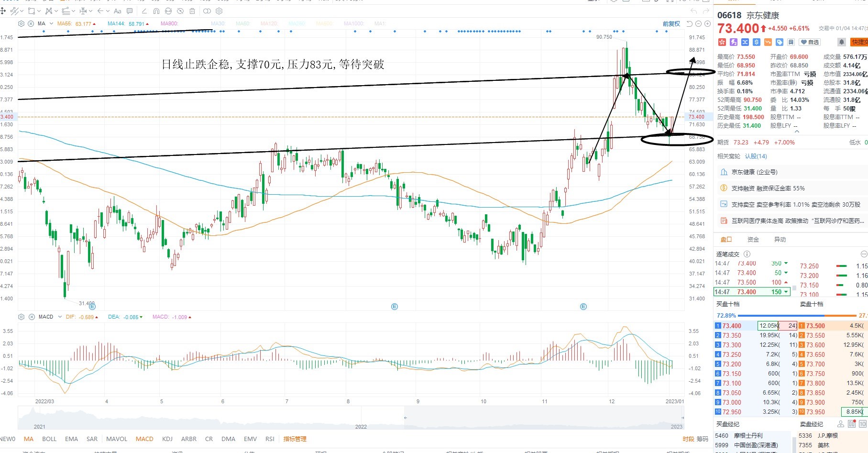Select the price range measure tool

83,11
